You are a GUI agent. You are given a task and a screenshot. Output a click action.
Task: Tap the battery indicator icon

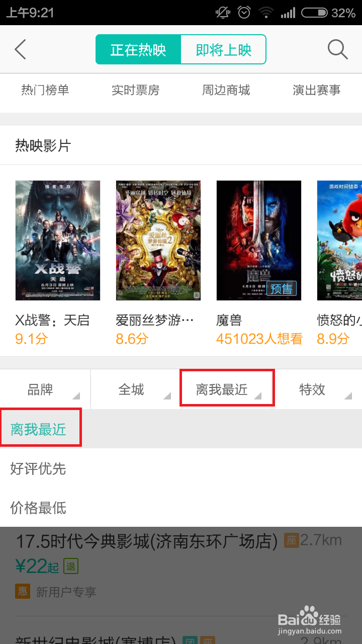314,13
